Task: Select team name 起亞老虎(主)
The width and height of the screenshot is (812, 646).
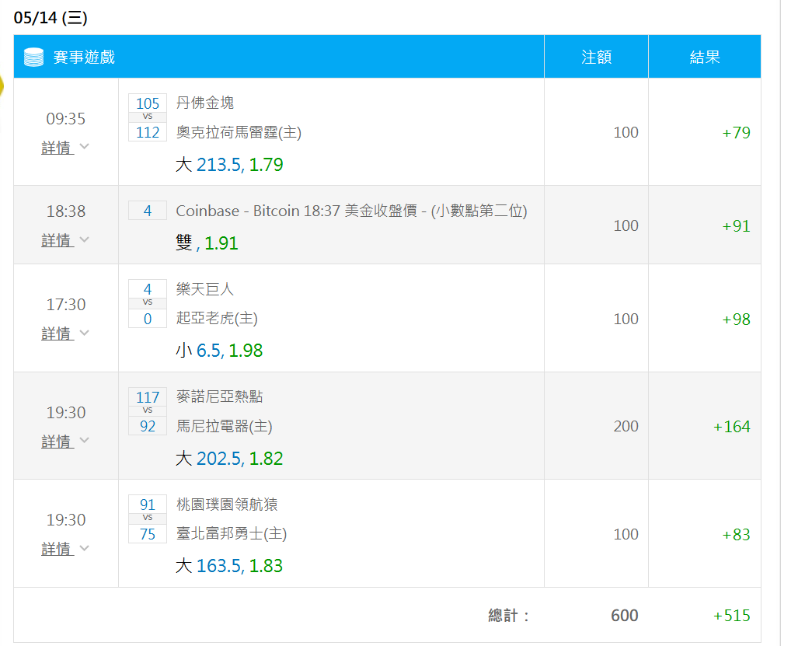Action: [217, 318]
